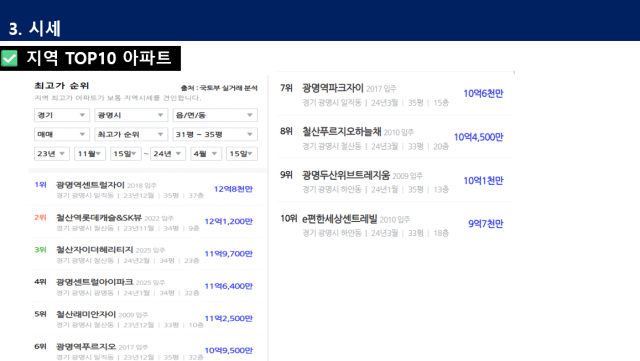The height and width of the screenshot is (361, 640).
Task: Open the 최고가 순위 sort dropdown
Action: (131, 134)
